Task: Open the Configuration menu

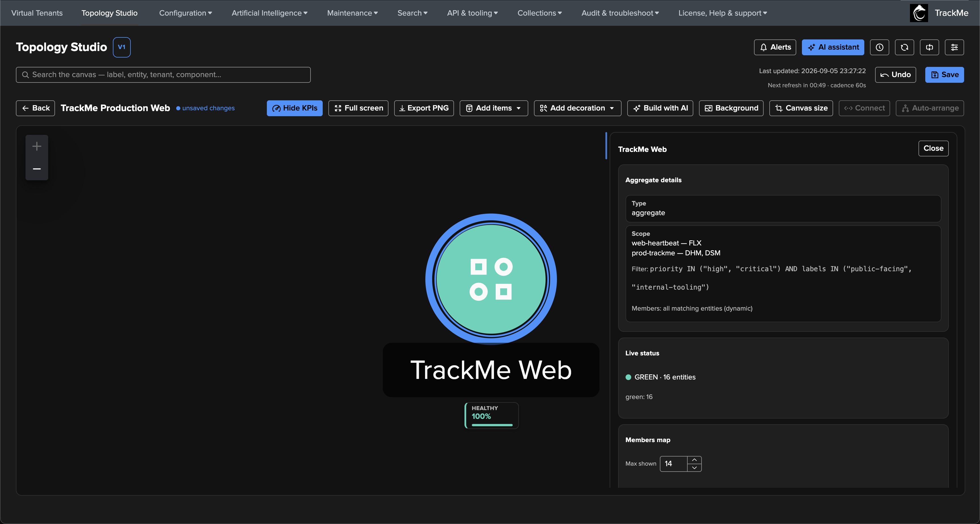Action: (x=185, y=13)
